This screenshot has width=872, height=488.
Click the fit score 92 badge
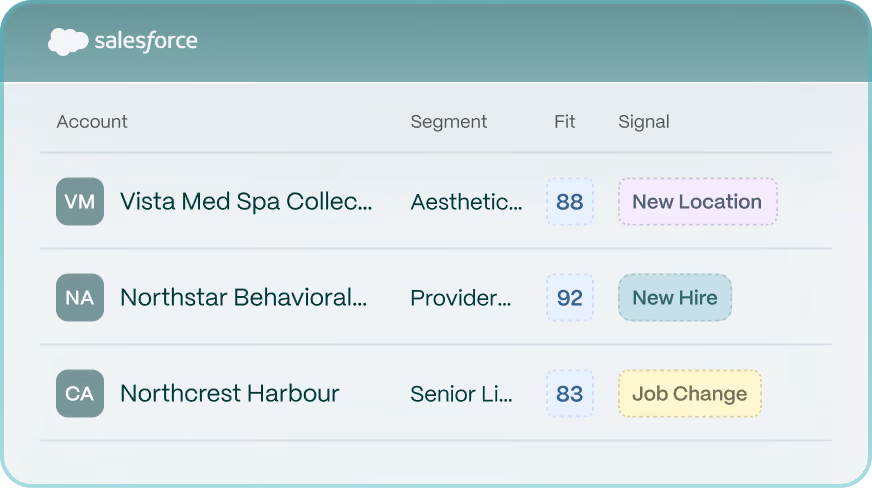point(570,297)
